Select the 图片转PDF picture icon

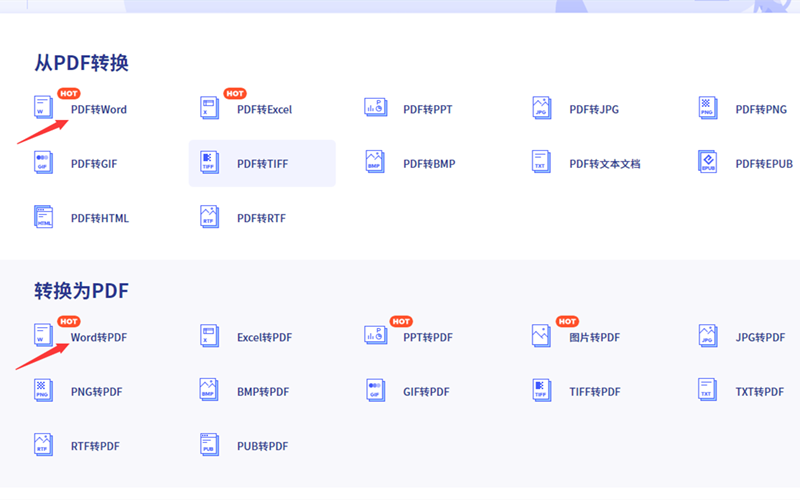pos(541,336)
